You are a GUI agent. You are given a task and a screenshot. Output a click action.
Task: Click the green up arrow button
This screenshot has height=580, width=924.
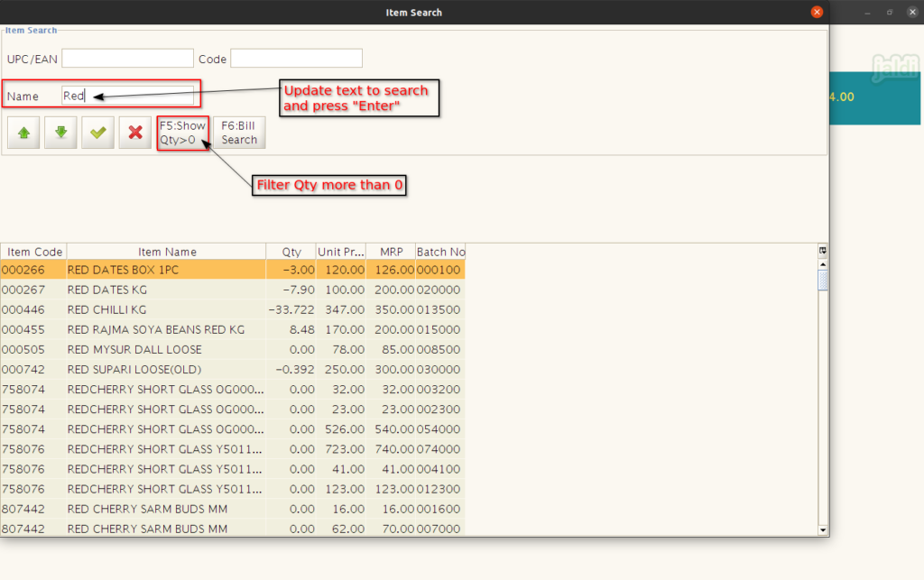[x=23, y=133]
